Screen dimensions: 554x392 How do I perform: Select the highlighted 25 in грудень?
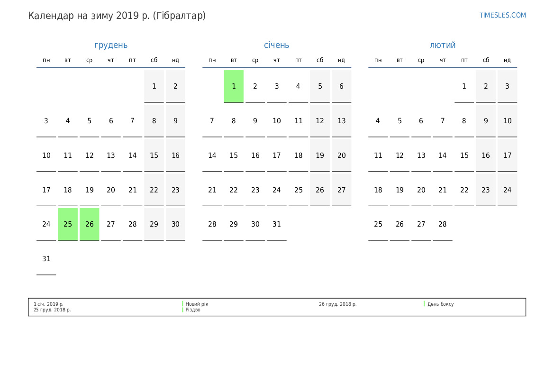click(68, 224)
